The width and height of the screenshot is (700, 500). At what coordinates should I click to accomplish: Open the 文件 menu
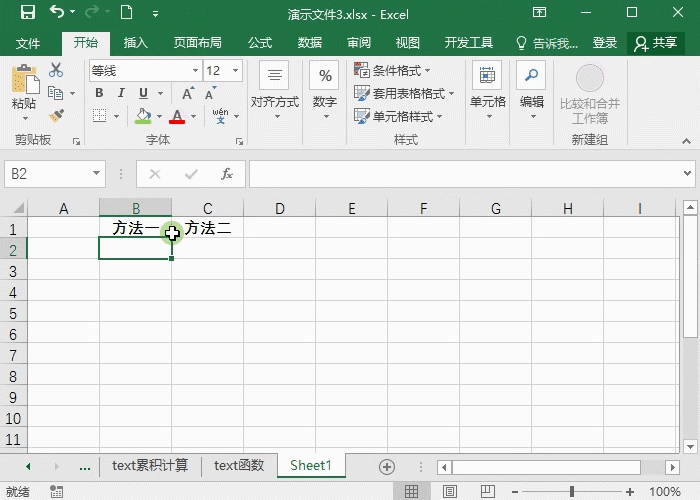28,43
